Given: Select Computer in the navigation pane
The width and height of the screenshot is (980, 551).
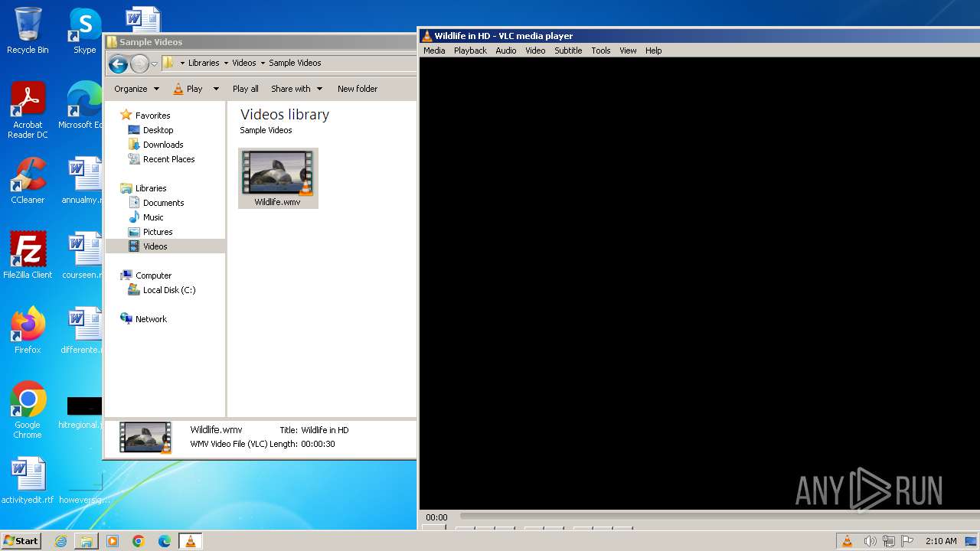Looking at the screenshot, I should (x=153, y=275).
